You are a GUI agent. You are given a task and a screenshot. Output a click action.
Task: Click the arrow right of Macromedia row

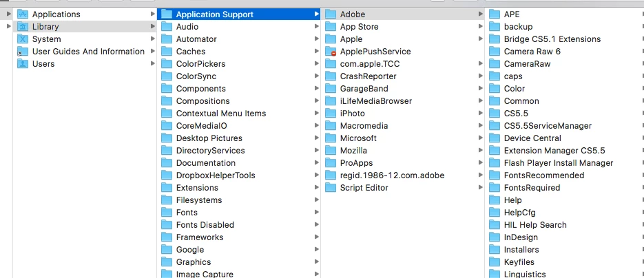click(481, 126)
